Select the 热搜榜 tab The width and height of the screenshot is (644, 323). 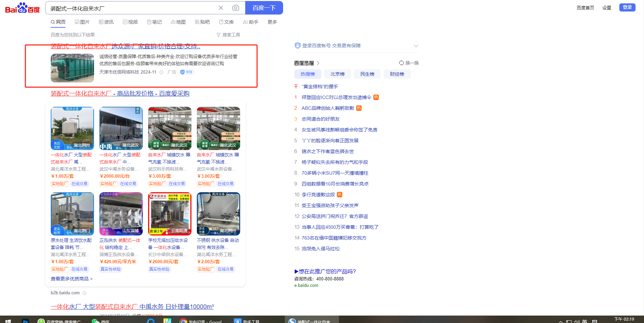308,74
